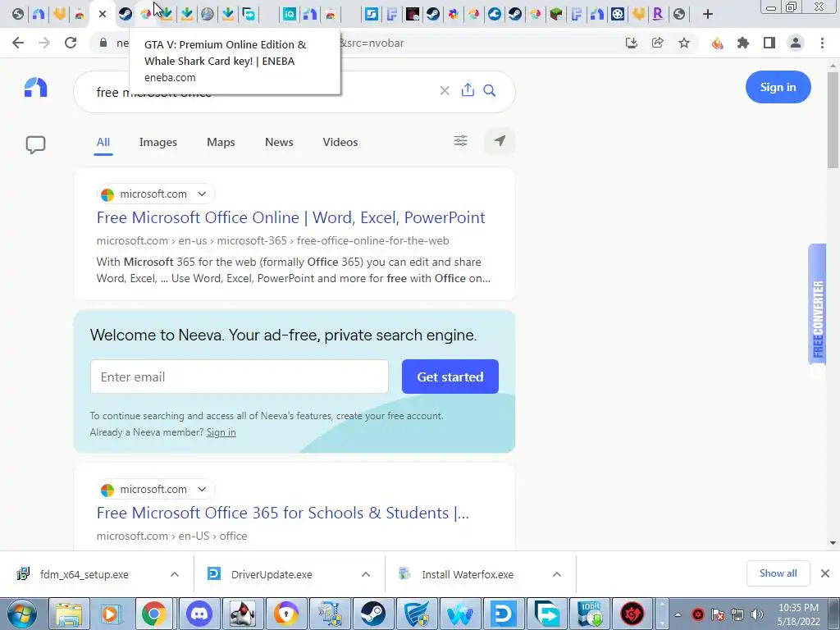Image resolution: width=840 pixels, height=630 pixels.
Task: Open the Chrome three-dot menu
Action: 822,43
